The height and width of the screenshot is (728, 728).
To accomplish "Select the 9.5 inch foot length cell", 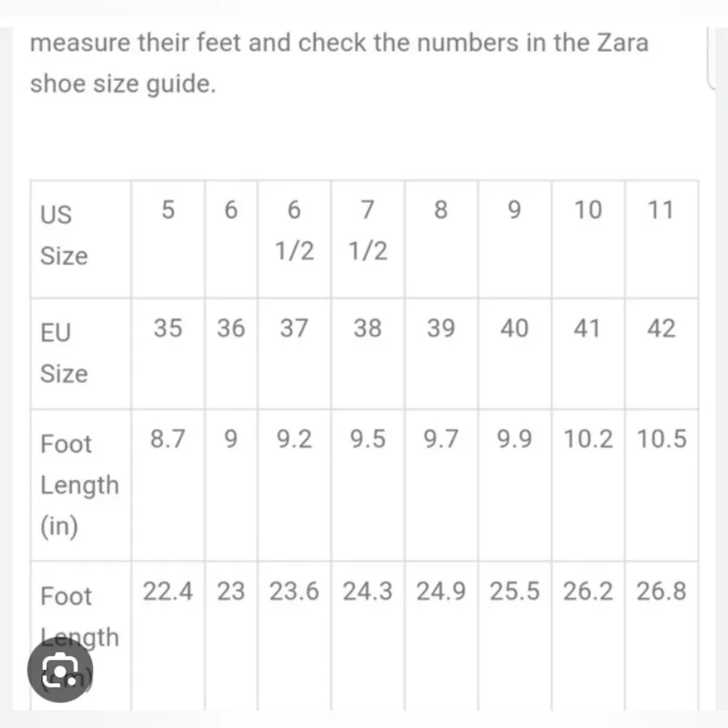I will click(368, 485).
